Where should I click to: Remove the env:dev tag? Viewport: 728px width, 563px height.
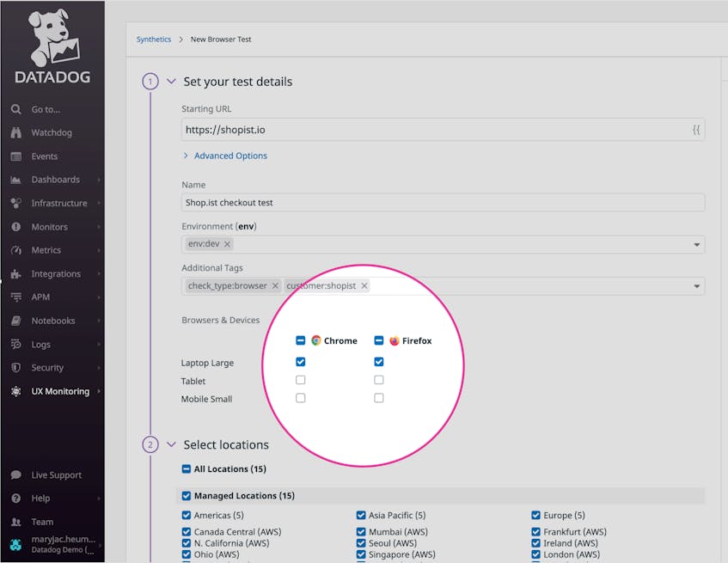coord(227,244)
